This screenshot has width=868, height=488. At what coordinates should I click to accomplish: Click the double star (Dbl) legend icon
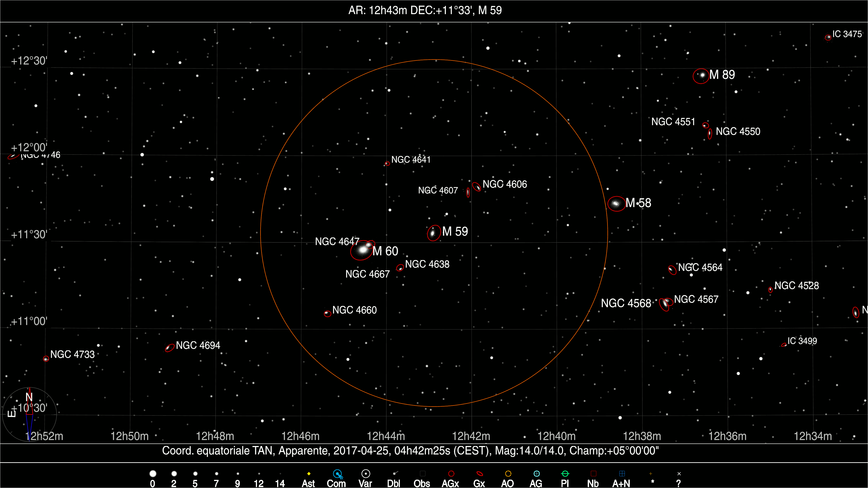(x=395, y=474)
